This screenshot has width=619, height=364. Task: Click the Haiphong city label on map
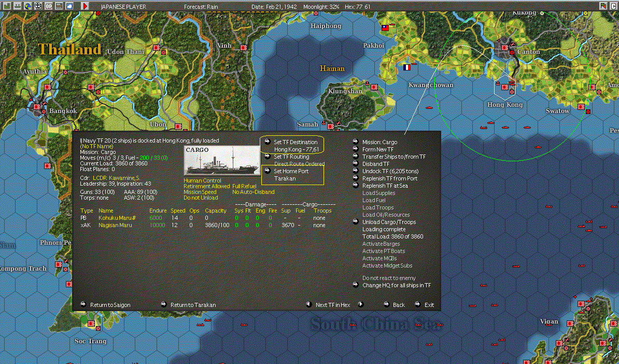click(x=326, y=25)
